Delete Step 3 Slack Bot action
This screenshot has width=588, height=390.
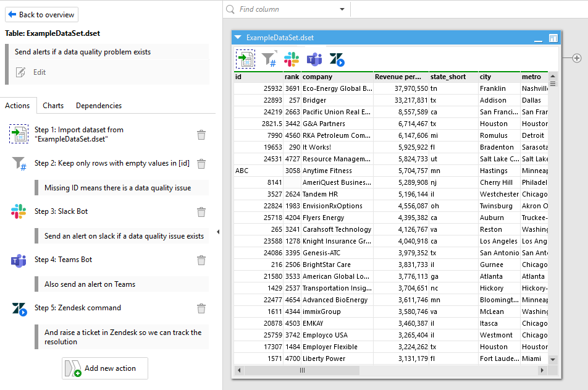201,212
